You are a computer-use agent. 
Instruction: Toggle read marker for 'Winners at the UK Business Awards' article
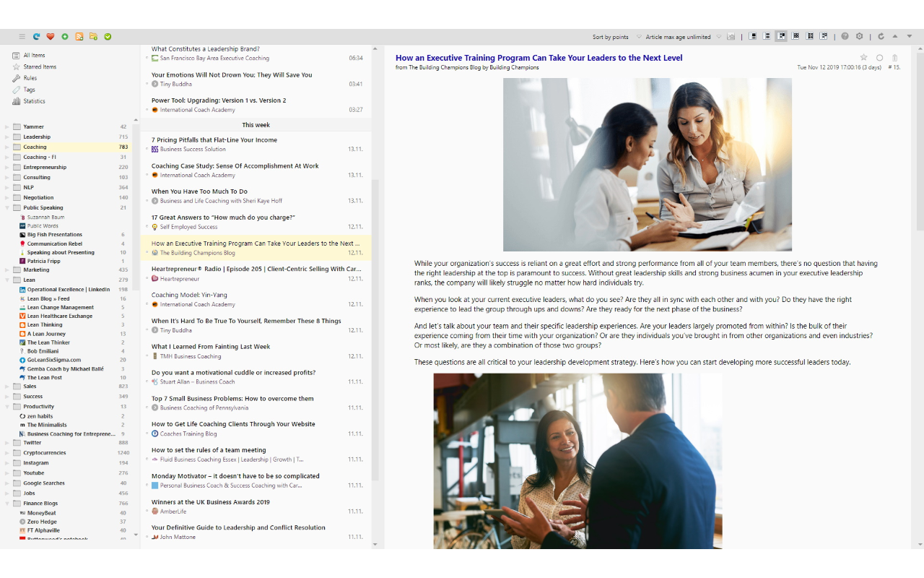pyautogui.click(x=147, y=512)
